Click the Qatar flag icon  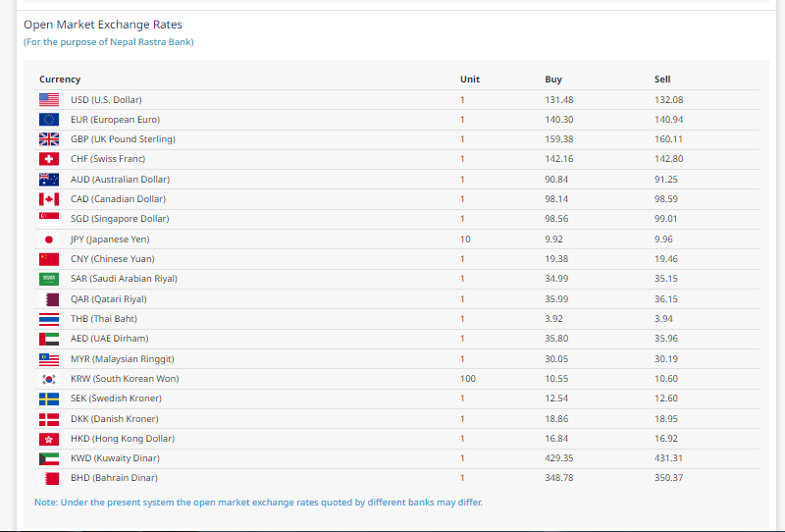point(49,299)
